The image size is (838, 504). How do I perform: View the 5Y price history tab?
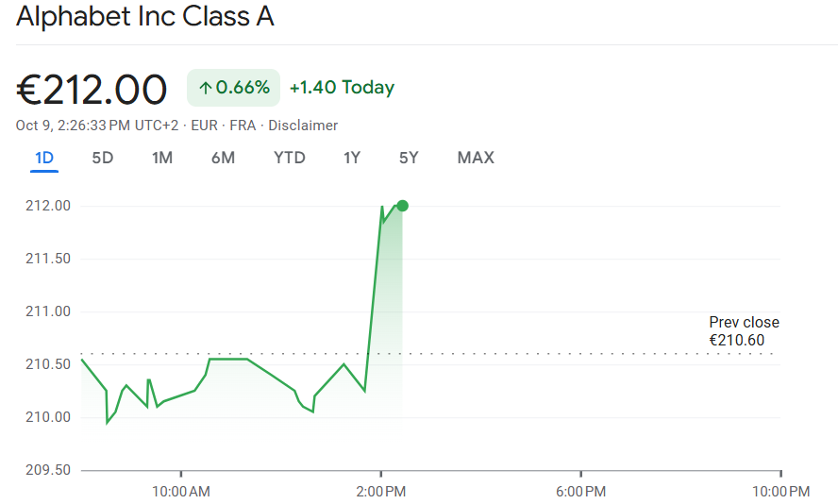pyautogui.click(x=409, y=158)
